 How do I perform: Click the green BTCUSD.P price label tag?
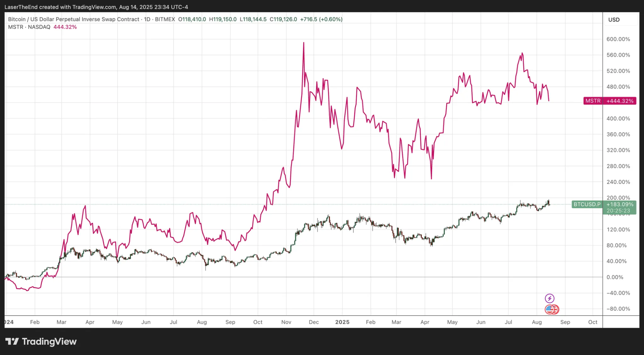click(587, 204)
